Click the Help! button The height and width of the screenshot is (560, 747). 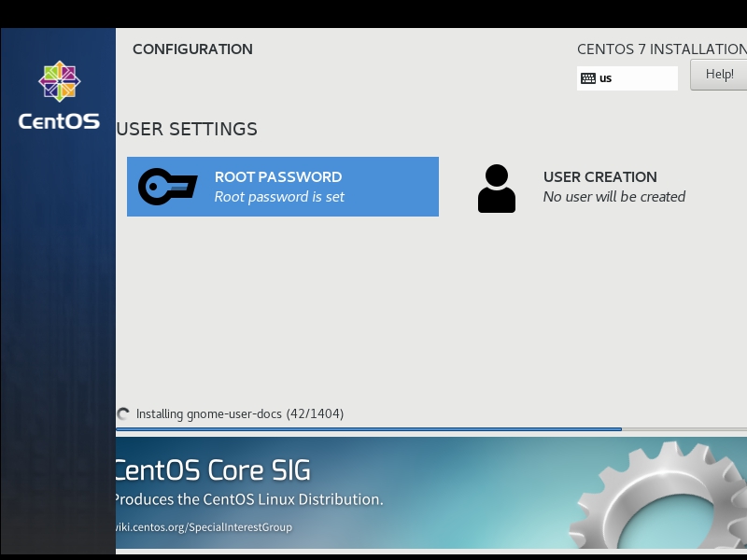click(x=718, y=75)
